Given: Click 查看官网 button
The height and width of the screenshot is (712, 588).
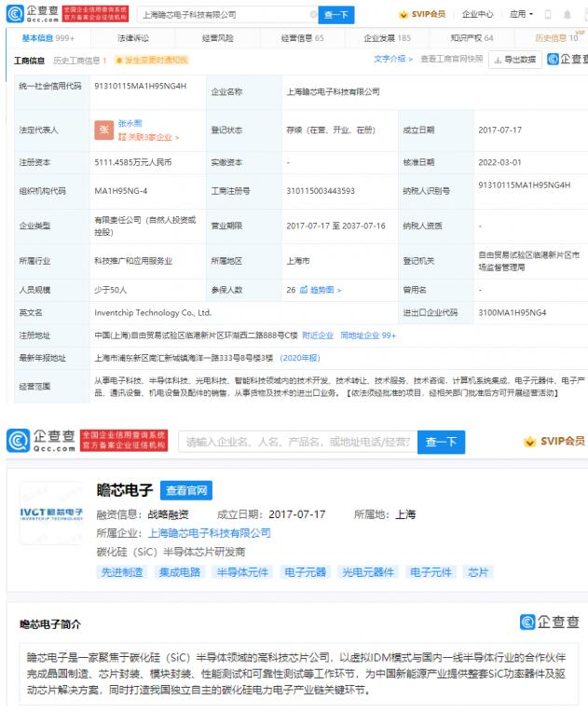Looking at the screenshot, I should pos(186,490).
